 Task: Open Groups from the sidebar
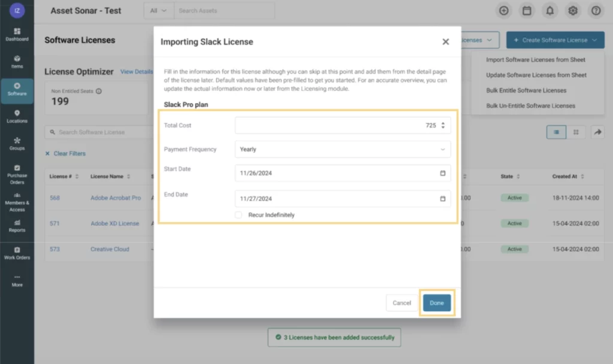(17, 144)
